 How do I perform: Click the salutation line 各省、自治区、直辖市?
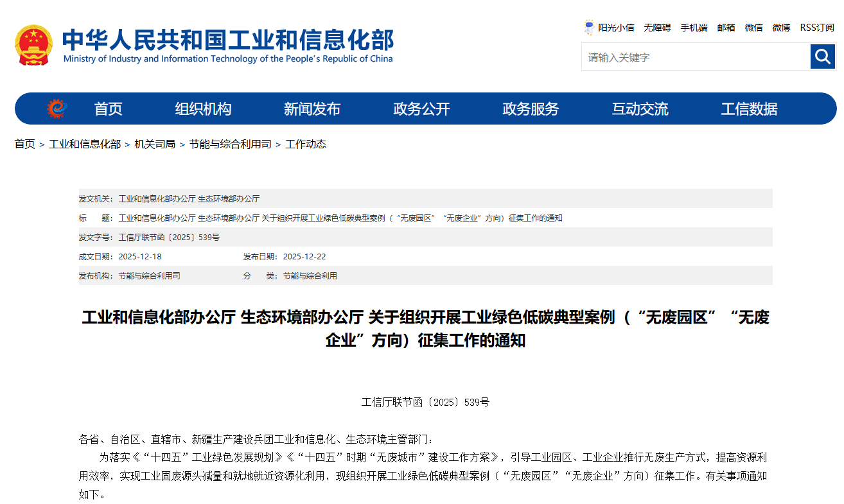click(256, 440)
